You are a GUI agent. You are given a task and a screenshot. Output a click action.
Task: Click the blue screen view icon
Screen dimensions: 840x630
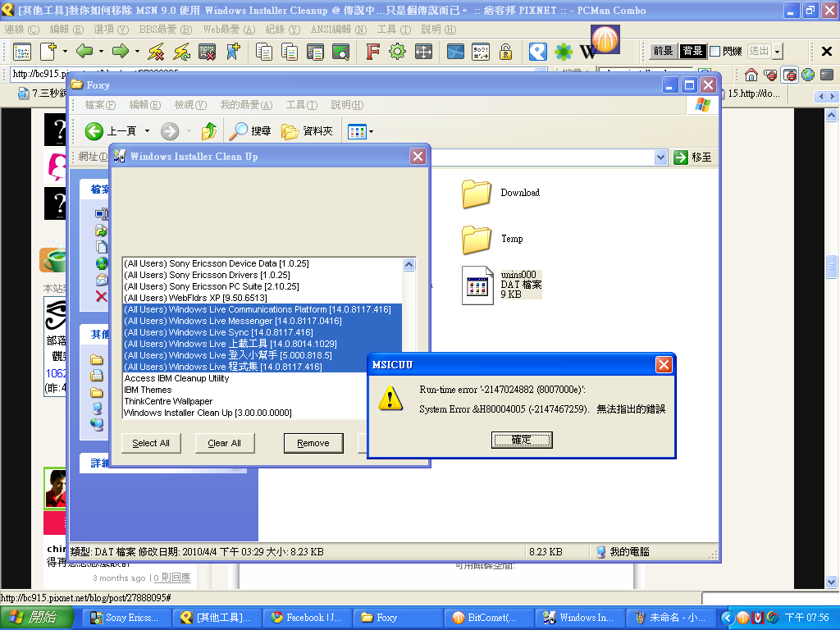coord(455,52)
